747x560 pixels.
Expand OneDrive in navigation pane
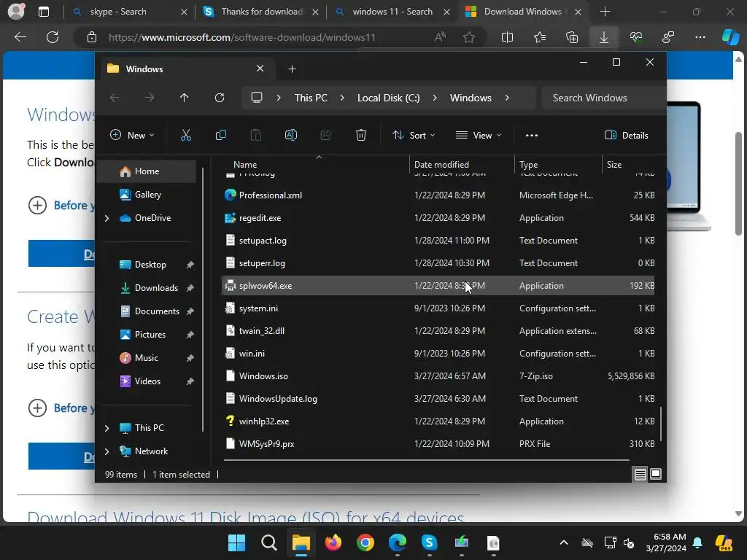pyautogui.click(x=107, y=218)
